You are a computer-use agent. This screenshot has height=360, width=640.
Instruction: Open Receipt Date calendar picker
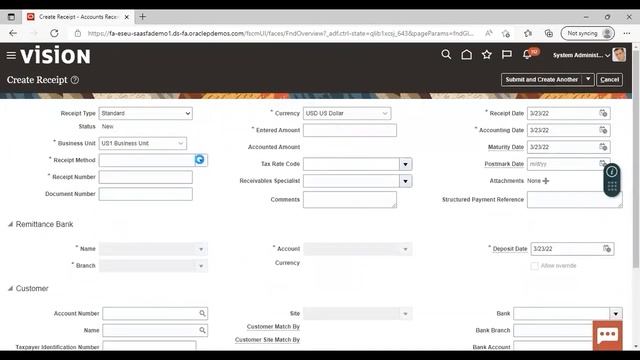point(603,113)
